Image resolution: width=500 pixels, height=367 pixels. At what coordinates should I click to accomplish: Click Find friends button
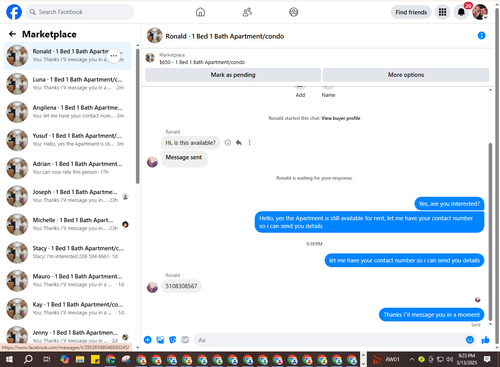[411, 12]
